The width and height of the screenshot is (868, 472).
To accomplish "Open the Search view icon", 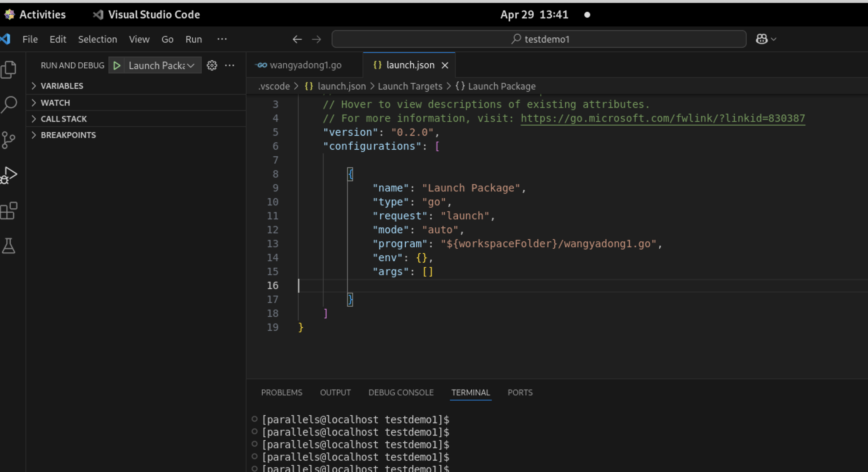I will [8, 105].
